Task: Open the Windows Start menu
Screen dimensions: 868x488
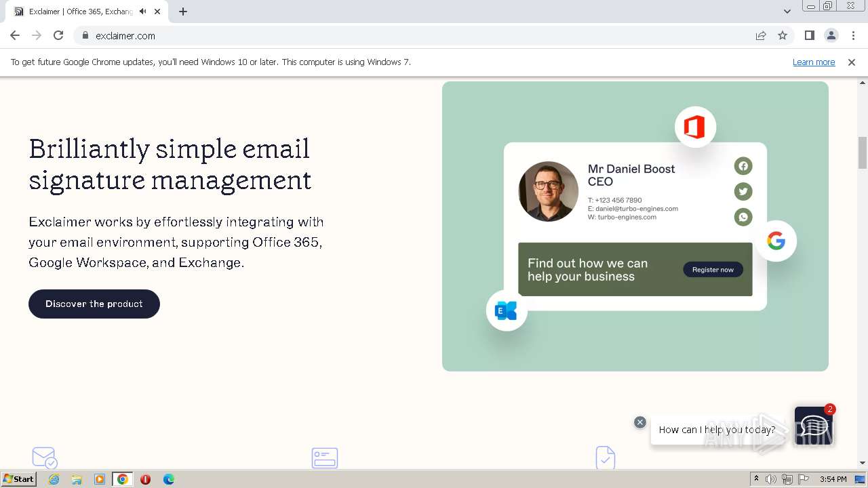Action: pyautogui.click(x=19, y=479)
